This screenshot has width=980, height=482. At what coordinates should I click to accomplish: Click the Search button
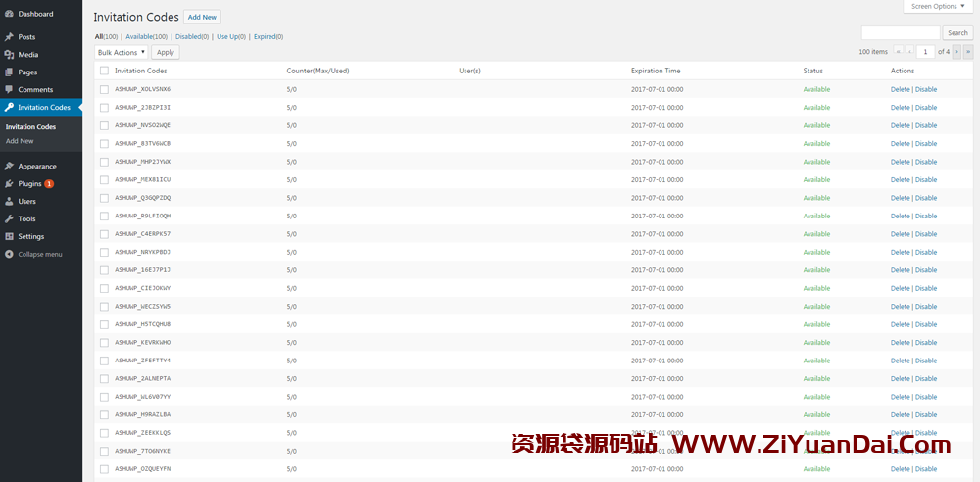[x=957, y=33]
